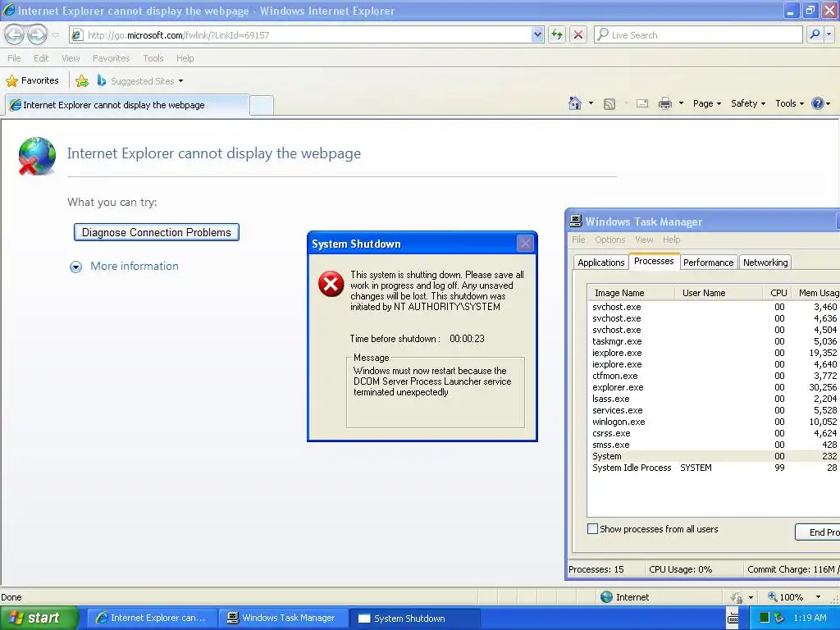This screenshot has height=630, width=840.
Task: Click the Print icon in command bar
Action: point(664,103)
